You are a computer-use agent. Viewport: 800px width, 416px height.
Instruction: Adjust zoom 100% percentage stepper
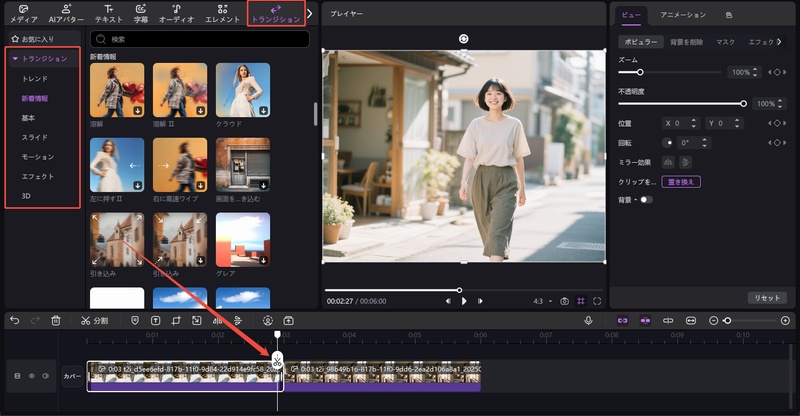click(755, 72)
